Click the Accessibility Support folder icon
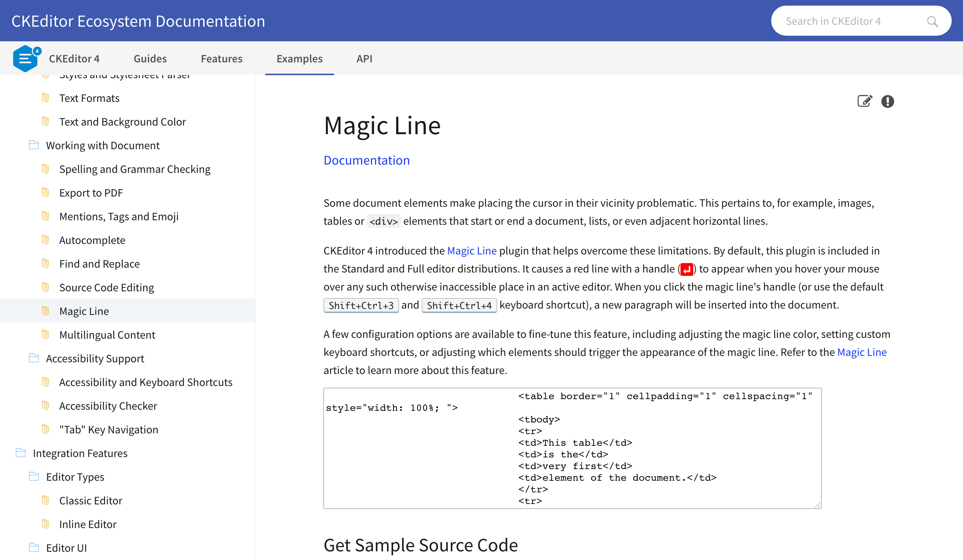 pyautogui.click(x=34, y=358)
